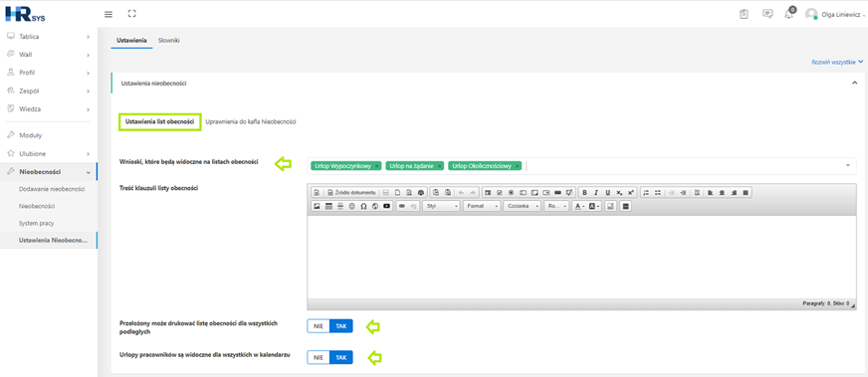Screen dimensions: 868x377
Task: Apply bold formatting in editor
Action: (584, 192)
